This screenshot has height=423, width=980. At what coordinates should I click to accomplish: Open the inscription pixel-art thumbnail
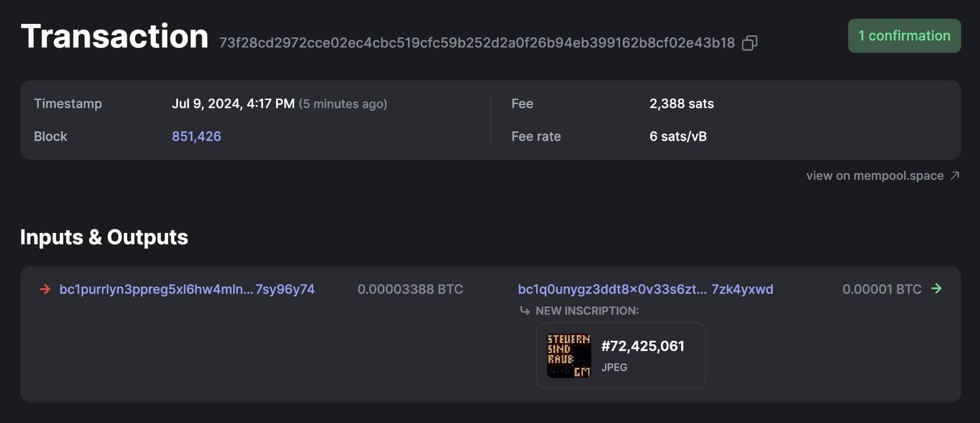coord(569,356)
